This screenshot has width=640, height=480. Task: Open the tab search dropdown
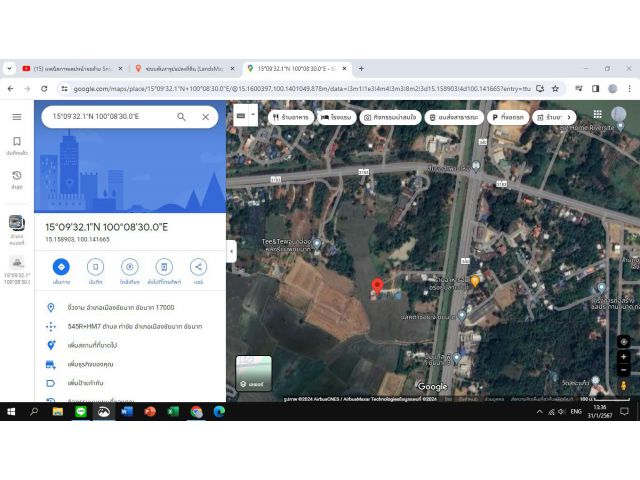(x=9, y=69)
